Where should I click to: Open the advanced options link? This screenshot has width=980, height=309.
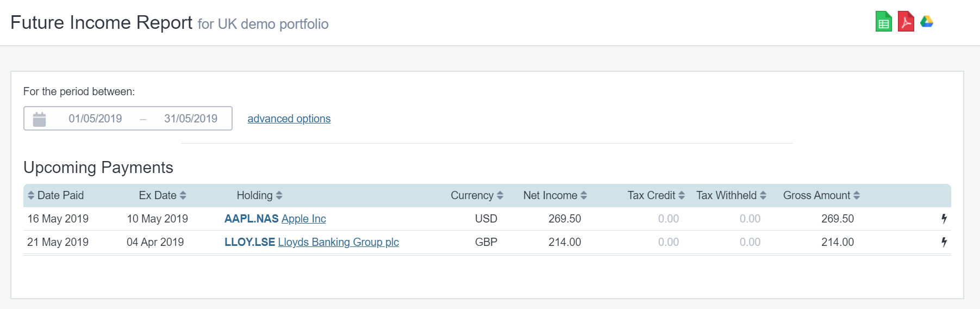tap(289, 119)
